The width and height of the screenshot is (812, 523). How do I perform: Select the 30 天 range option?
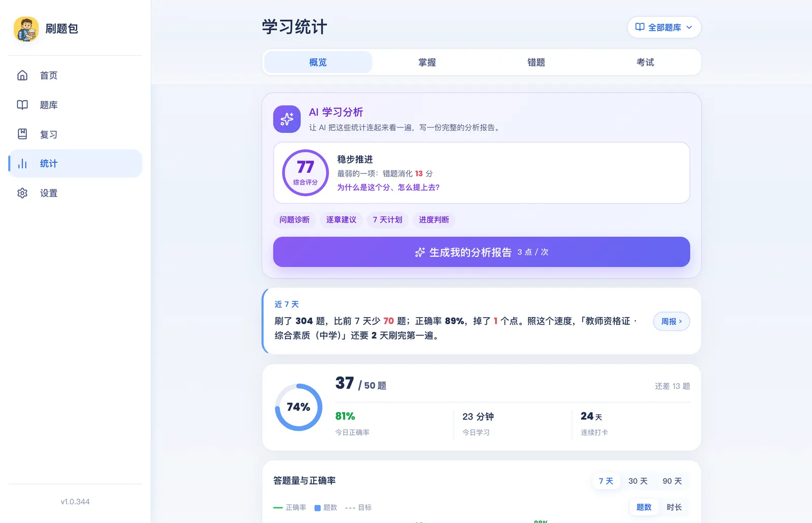pos(638,481)
